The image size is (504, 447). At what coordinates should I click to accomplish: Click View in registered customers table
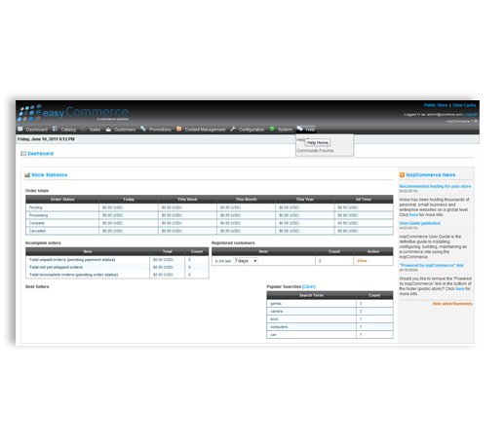coord(362,261)
